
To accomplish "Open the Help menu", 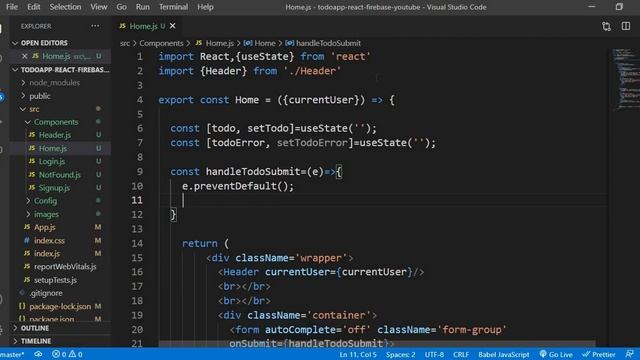I will click(x=205, y=7).
